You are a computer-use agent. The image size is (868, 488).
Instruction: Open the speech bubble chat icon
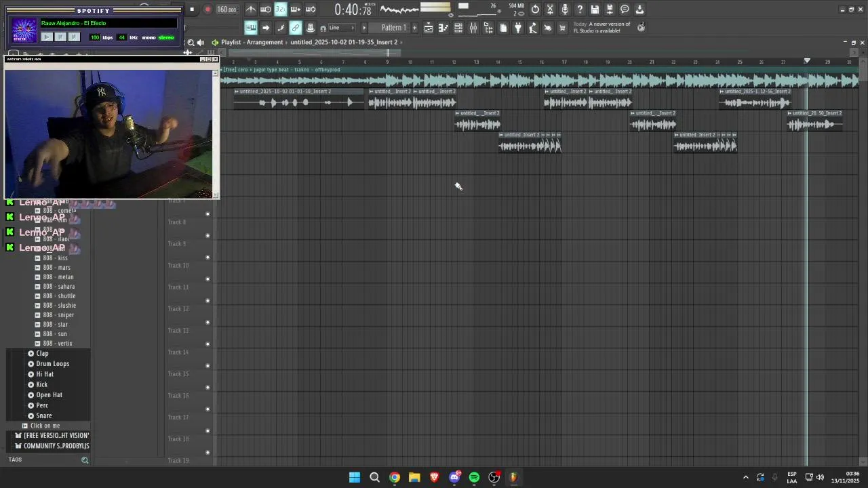tap(625, 9)
